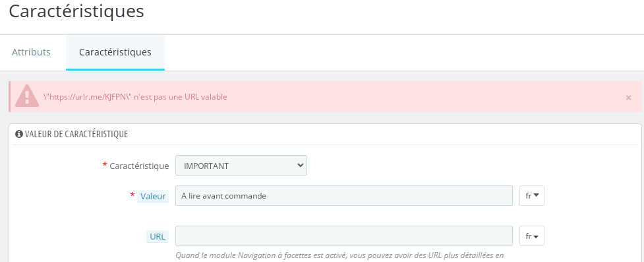Open the fr language dropdown beside Valeur
Image resolution: width=644 pixels, height=262 pixels.
coord(532,196)
